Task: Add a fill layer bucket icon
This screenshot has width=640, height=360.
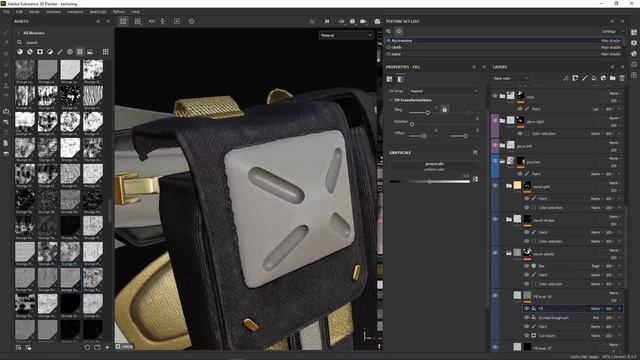Action: point(594,78)
